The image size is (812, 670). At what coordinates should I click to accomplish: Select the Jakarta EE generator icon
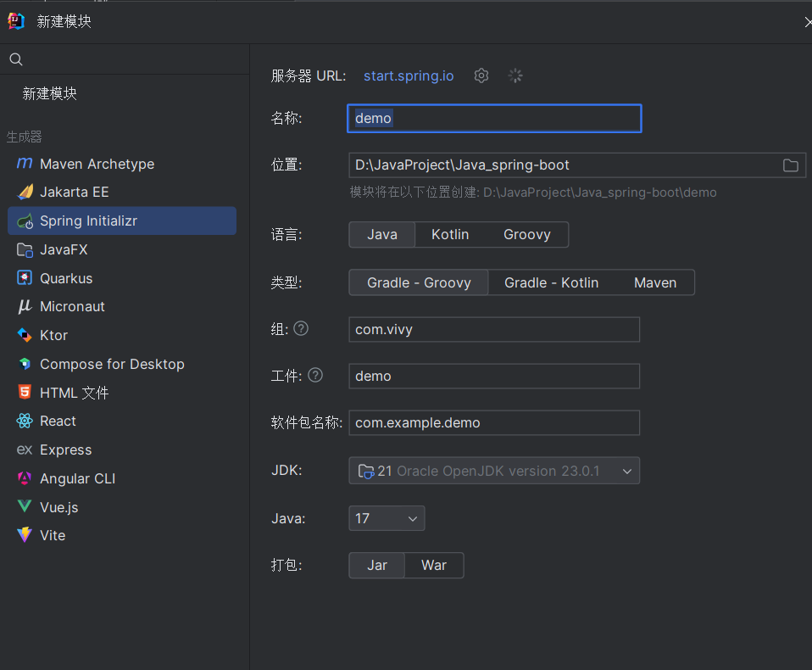(x=25, y=192)
